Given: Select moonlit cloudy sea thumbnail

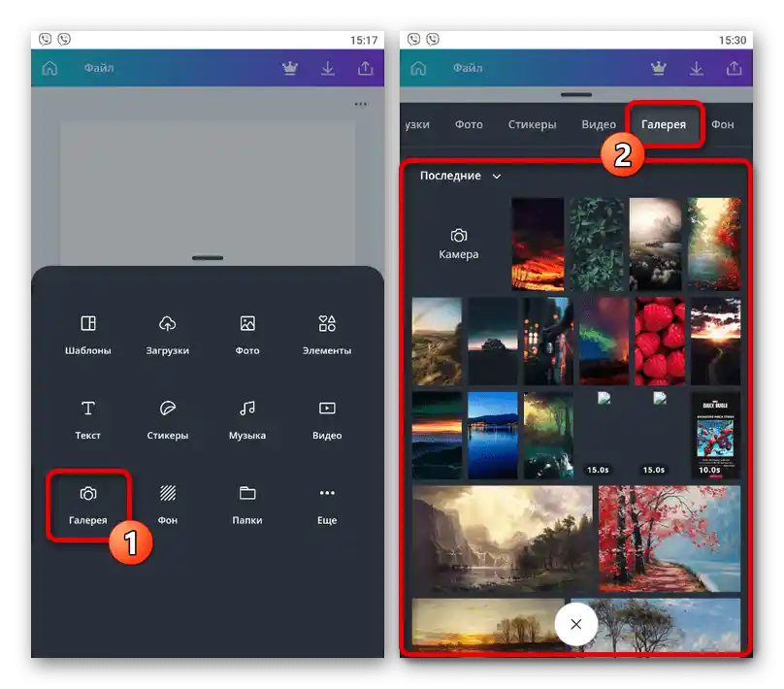Looking at the screenshot, I should pos(656,244).
